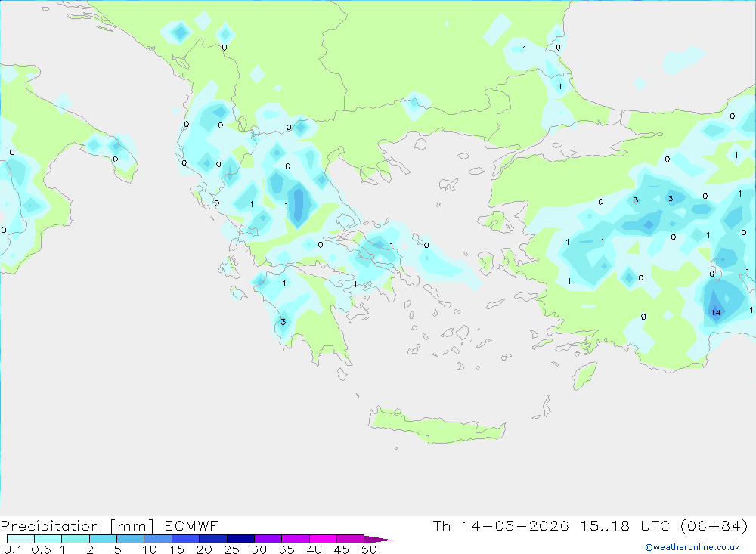This screenshot has height=554, width=756.
Task: Pick the 15–20 mm legend swatch
Action: (x=186, y=539)
